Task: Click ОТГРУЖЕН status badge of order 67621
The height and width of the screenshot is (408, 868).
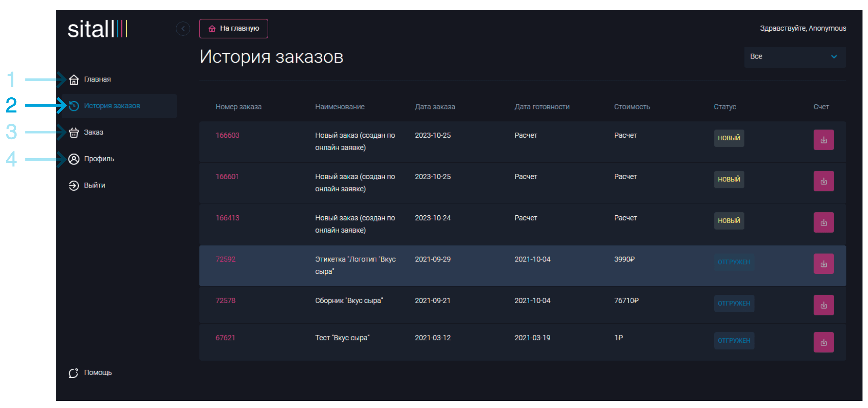Action: click(x=734, y=340)
